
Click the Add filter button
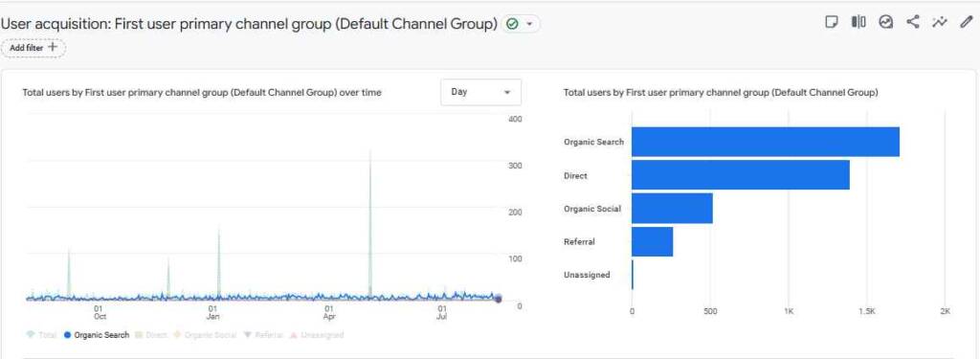[33, 48]
